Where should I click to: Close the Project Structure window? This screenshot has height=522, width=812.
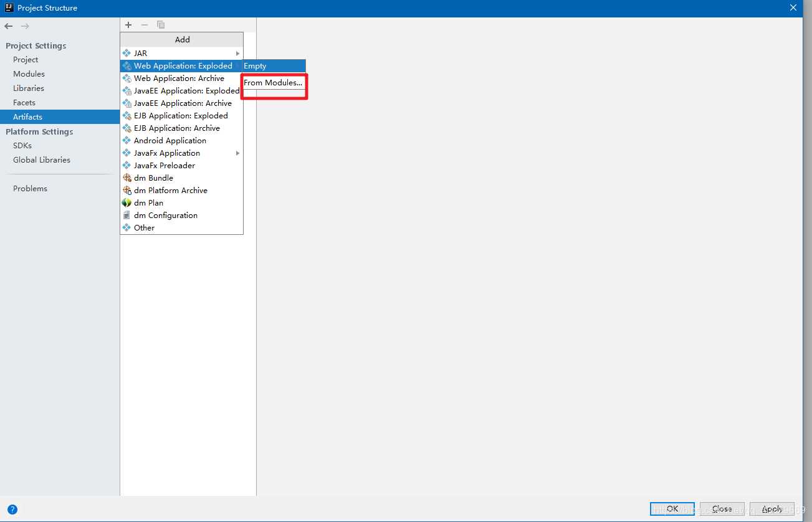(793, 7)
